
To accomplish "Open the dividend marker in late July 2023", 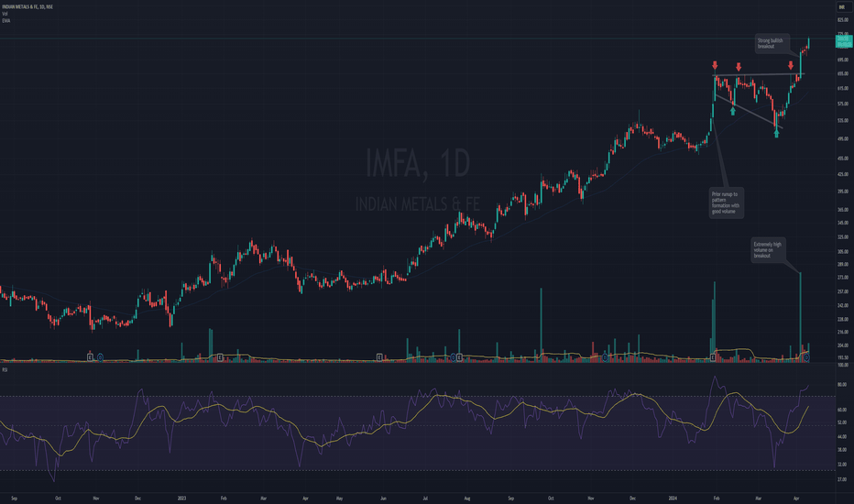I will tap(454, 357).
